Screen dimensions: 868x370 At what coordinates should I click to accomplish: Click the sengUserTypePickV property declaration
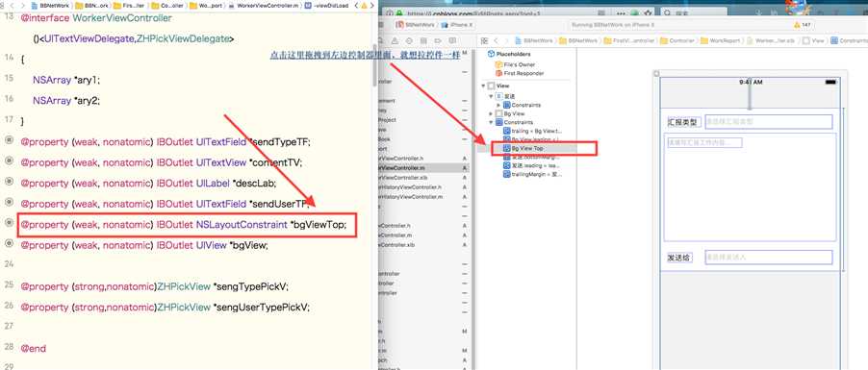click(x=165, y=307)
